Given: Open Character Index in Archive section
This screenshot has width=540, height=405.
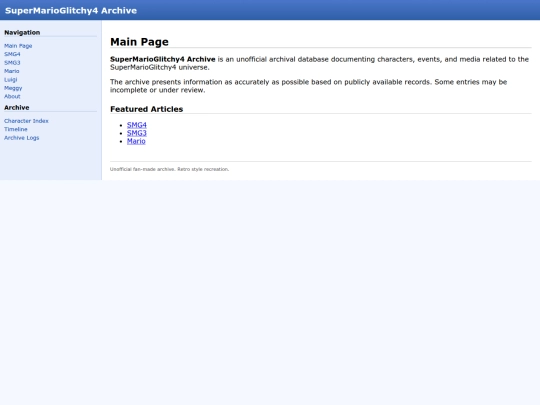Looking at the screenshot, I should pyautogui.click(x=26, y=121).
